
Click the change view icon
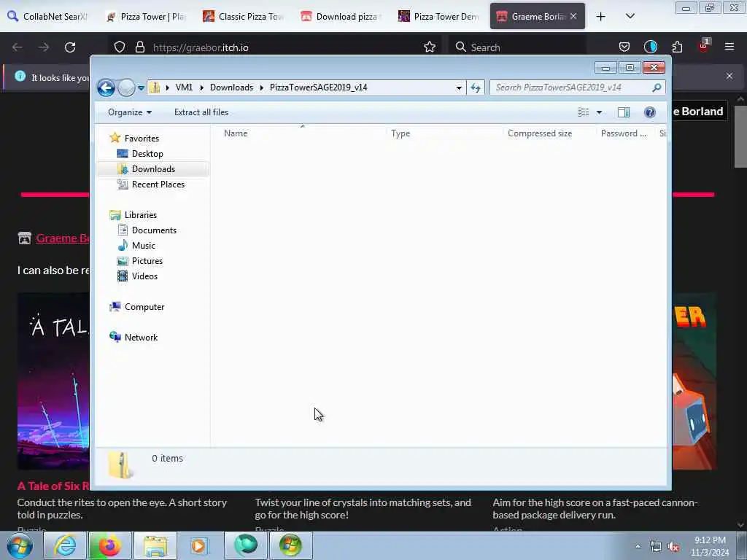coord(583,112)
